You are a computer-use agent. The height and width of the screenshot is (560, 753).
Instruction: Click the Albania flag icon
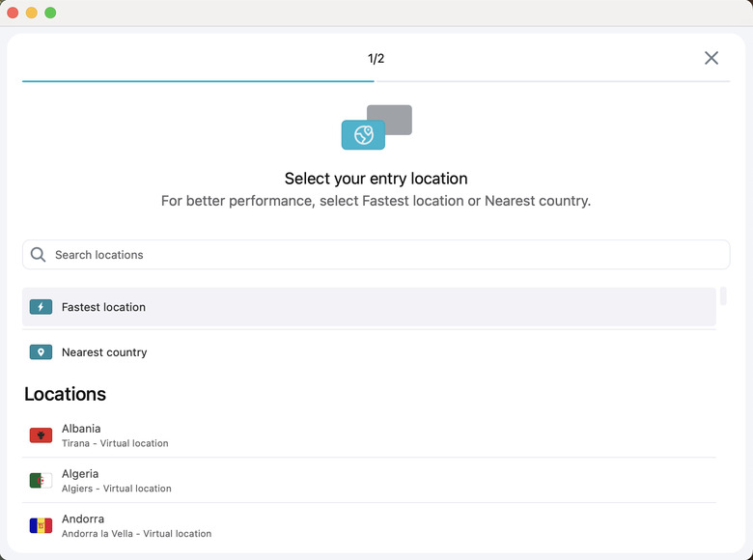click(x=41, y=435)
